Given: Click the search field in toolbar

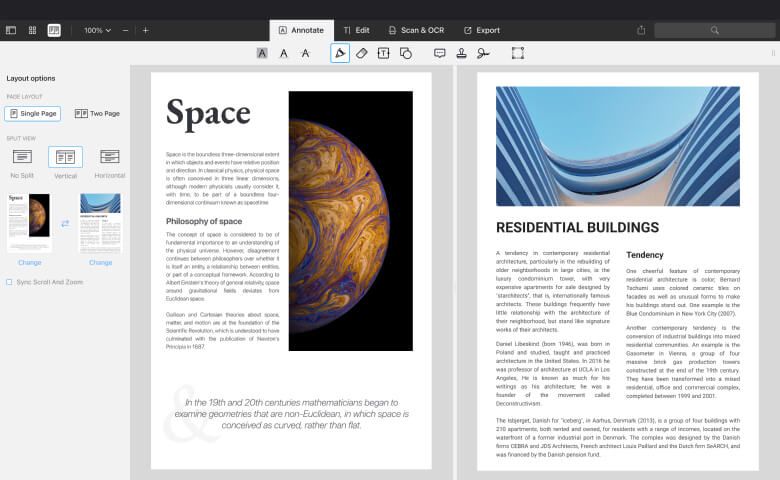Looking at the screenshot, I should coord(714,30).
